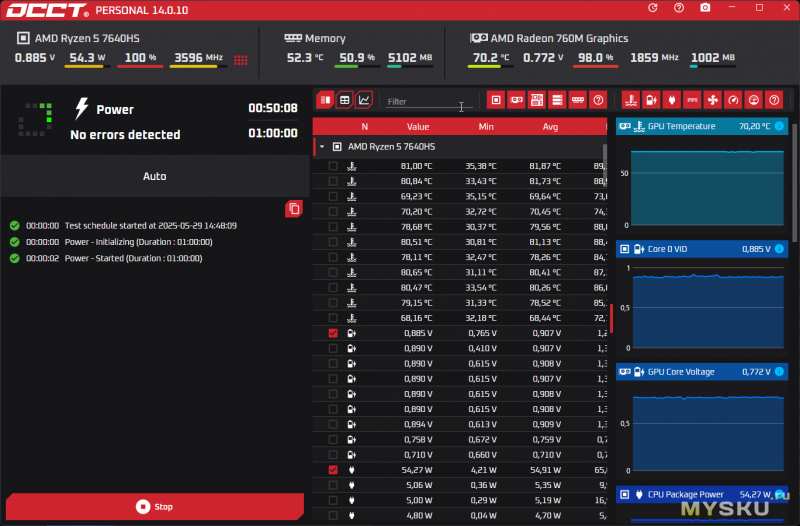Stop the running Power test

point(155,507)
